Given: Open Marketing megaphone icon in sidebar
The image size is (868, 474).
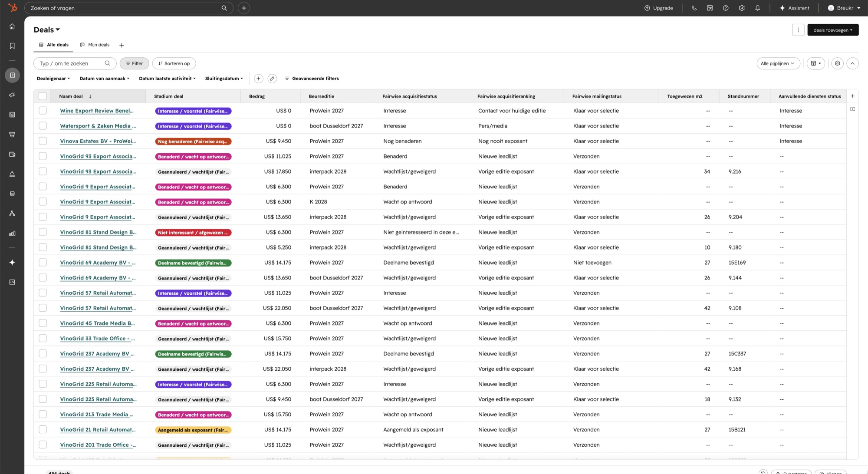Looking at the screenshot, I should pyautogui.click(x=12, y=95).
